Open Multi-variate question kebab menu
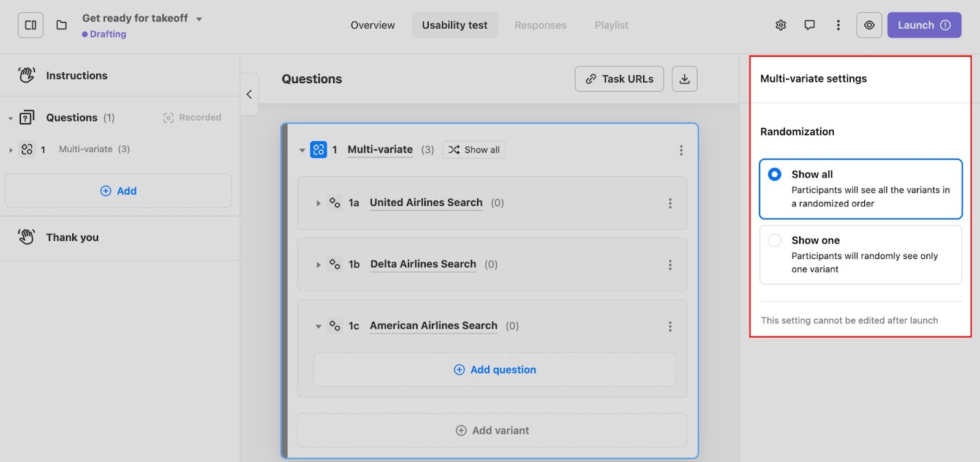Image resolution: width=980 pixels, height=462 pixels. click(x=681, y=150)
